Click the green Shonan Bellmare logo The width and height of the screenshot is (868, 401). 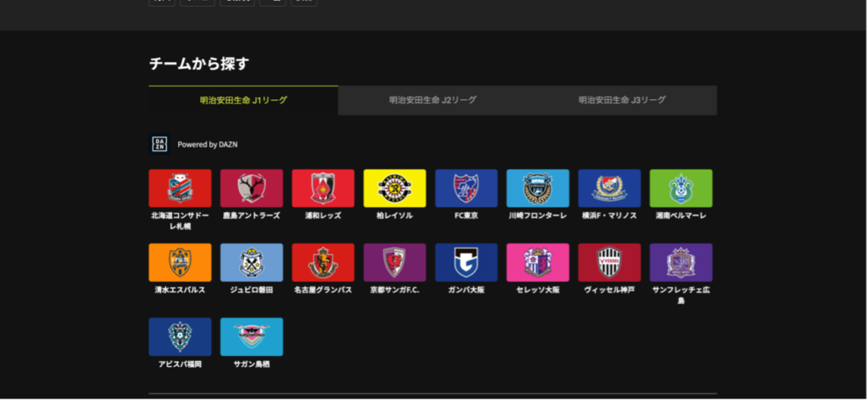point(681,188)
